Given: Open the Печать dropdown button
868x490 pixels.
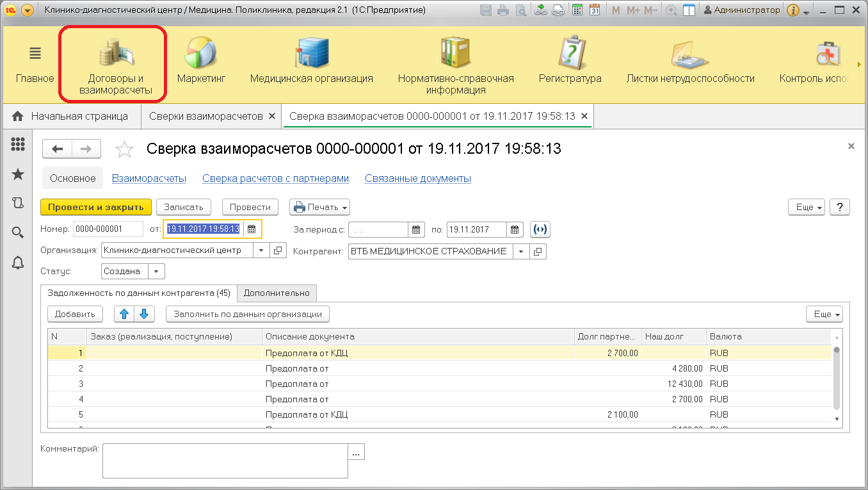Looking at the screenshot, I should pos(319,207).
